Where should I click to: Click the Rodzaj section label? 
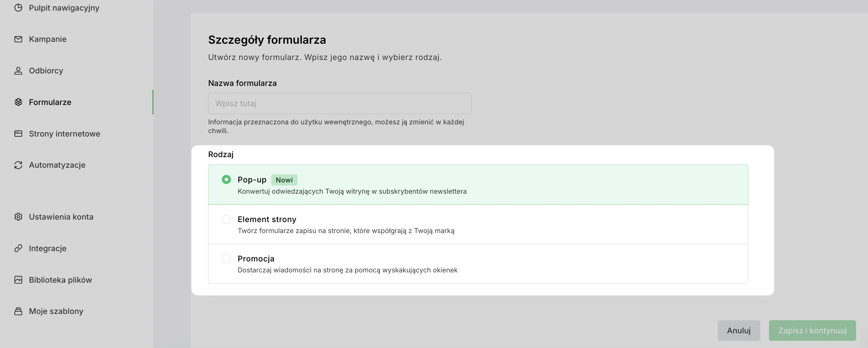tap(221, 154)
